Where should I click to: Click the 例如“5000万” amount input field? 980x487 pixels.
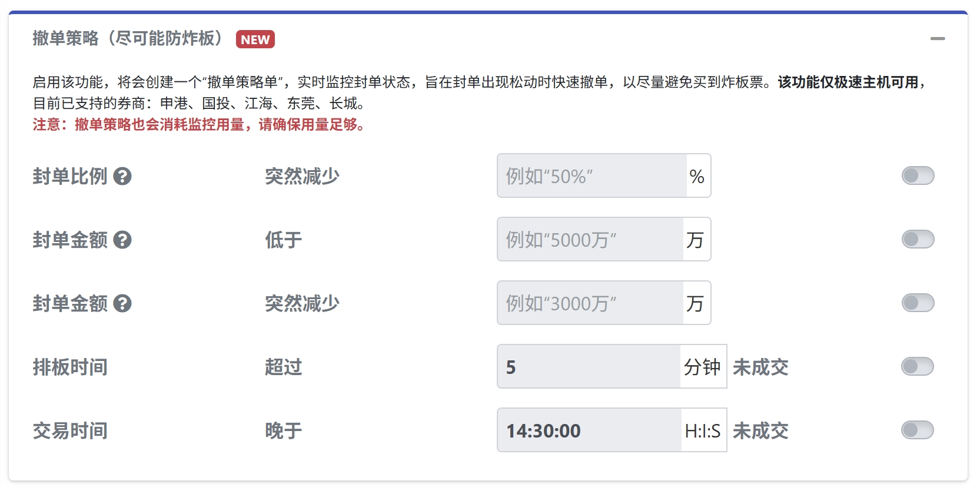pos(590,239)
